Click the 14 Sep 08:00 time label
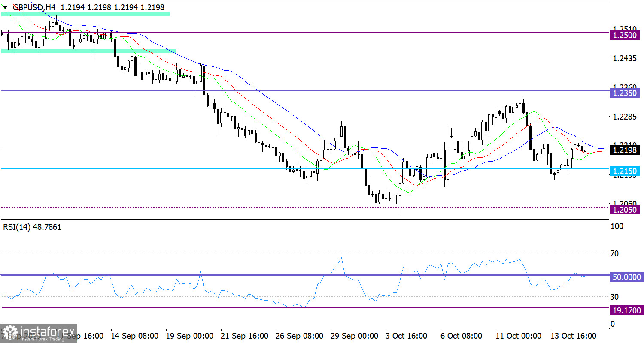The height and width of the screenshot is (343, 644). coord(136,335)
